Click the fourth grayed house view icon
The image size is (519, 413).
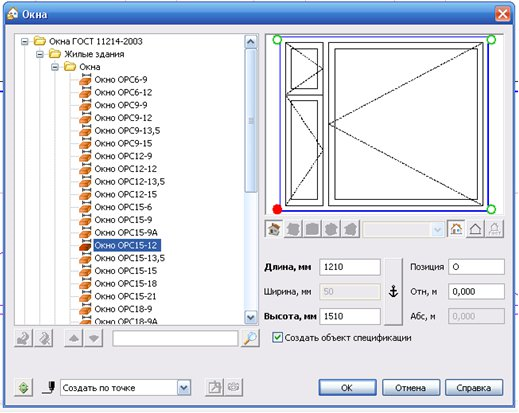pyautogui.click(x=350, y=229)
